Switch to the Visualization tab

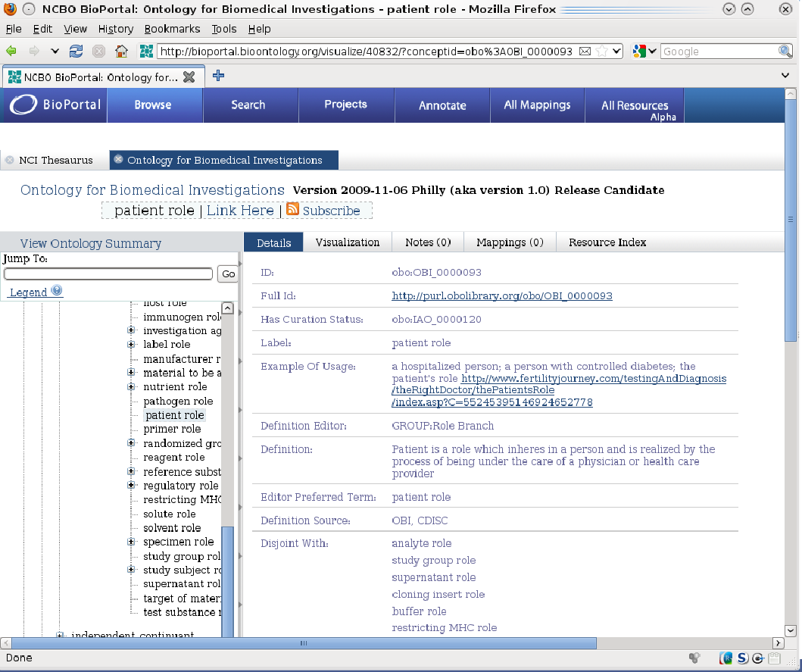pyautogui.click(x=347, y=242)
